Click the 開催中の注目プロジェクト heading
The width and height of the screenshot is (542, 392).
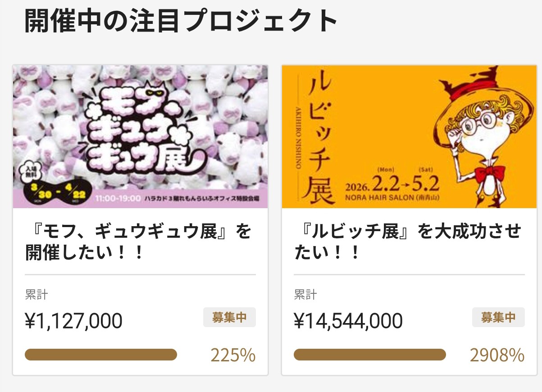coord(181,21)
